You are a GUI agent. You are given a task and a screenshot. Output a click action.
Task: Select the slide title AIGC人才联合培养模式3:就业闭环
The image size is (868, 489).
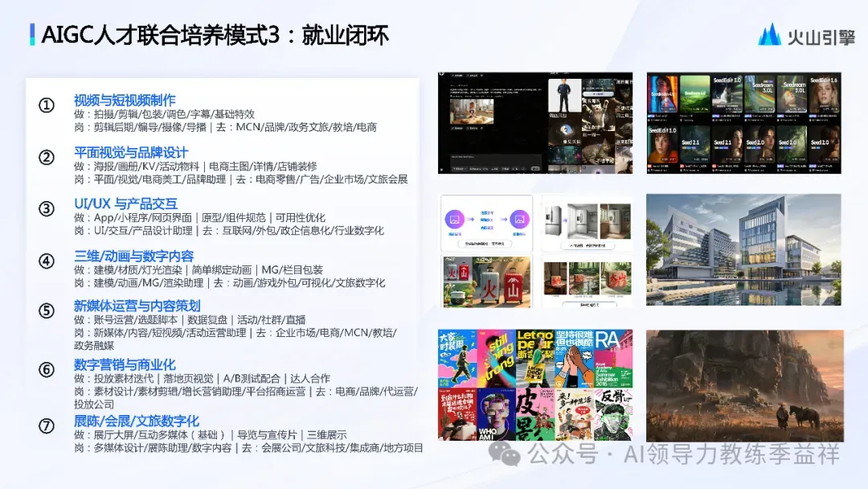[x=215, y=35]
